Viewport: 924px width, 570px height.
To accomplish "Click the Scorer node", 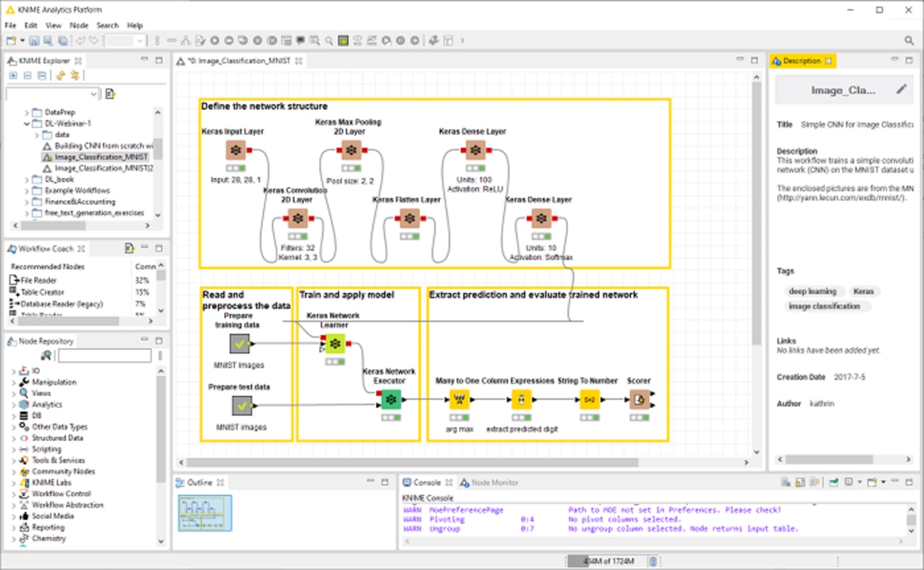I will [x=639, y=399].
